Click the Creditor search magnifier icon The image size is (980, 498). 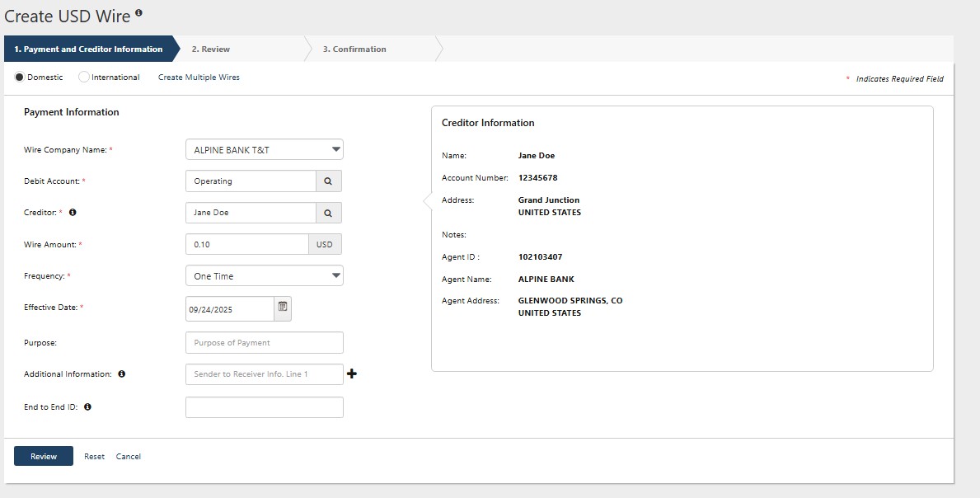[328, 213]
